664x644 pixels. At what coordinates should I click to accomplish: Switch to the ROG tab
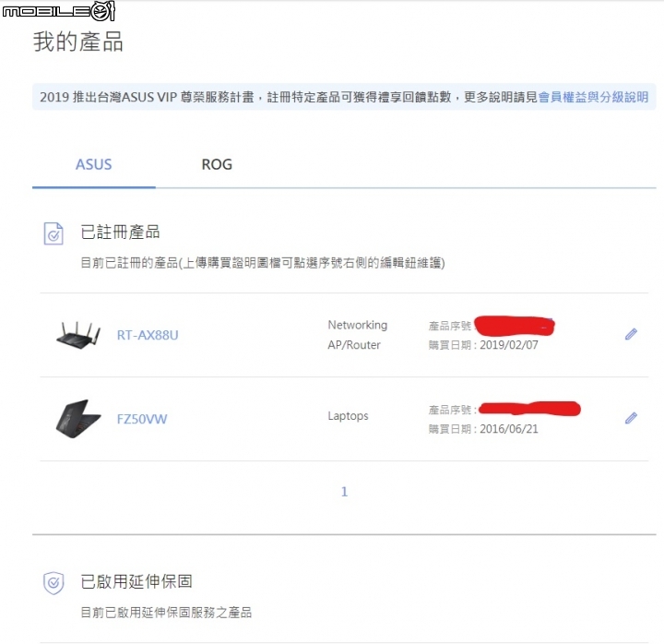point(217,164)
